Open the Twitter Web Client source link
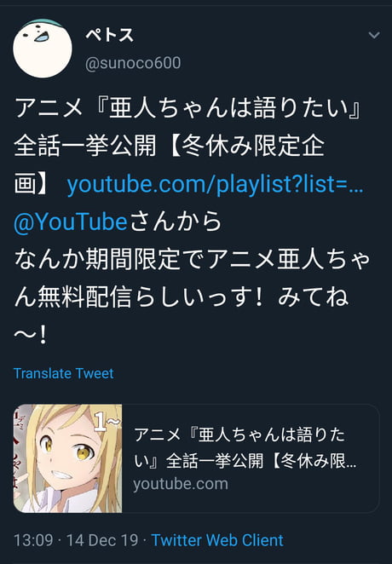Image resolution: width=392 pixels, height=564 pixels. (217, 540)
